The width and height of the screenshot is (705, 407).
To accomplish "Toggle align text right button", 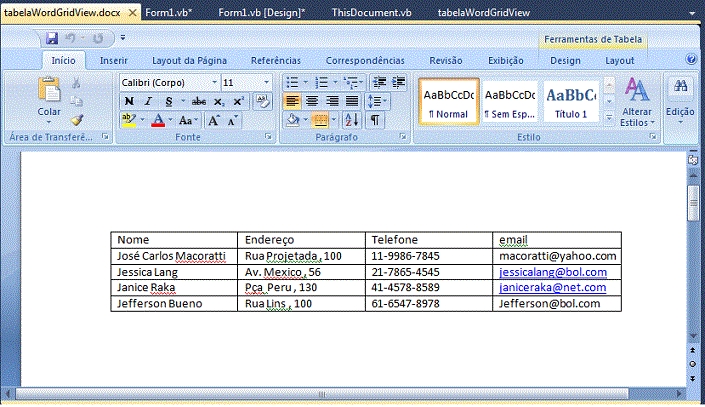I will 332,101.
